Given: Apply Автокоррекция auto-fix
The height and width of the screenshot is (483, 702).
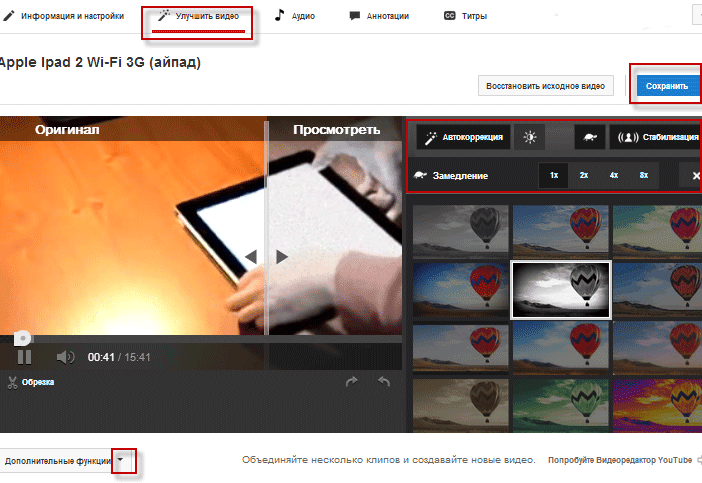Looking at the screenshot, I should click(x=463, y=137).
